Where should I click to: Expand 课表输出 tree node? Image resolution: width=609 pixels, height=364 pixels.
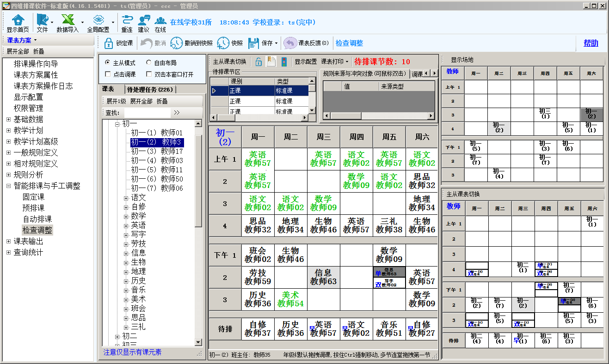pyautogui.click(x=8, y=241)
